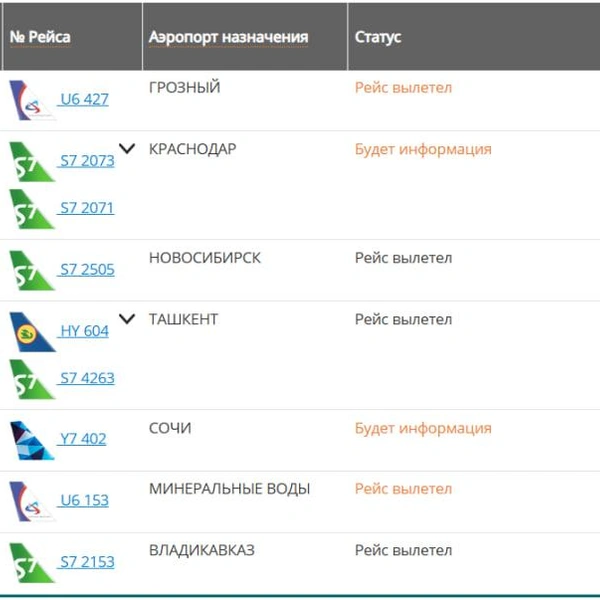Image resolution: width=600 pixels, height=600 pixels.
Task: Open flight S7 2153 link
Action: 87,562
